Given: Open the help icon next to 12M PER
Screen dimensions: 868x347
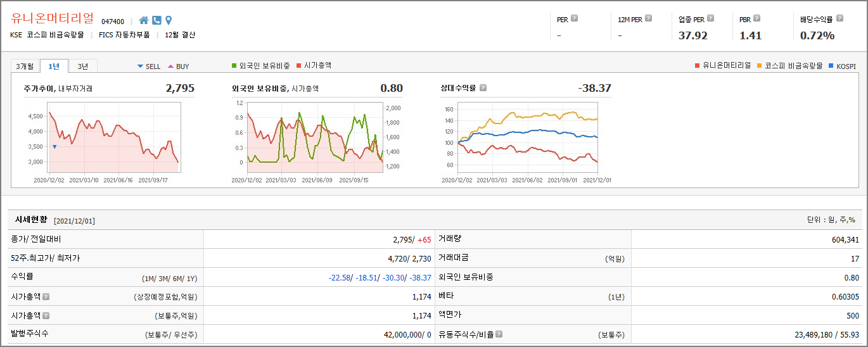Looking at the screenshot, I should pos(648,18).
